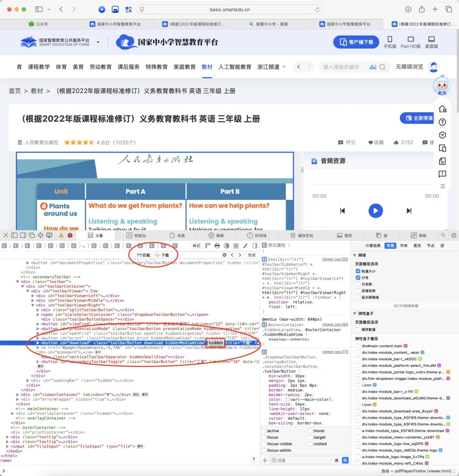Click the pink swatch beside div#main-content.main
The height and width of the screenshot is (476, 459).
(x=405, y=346)
